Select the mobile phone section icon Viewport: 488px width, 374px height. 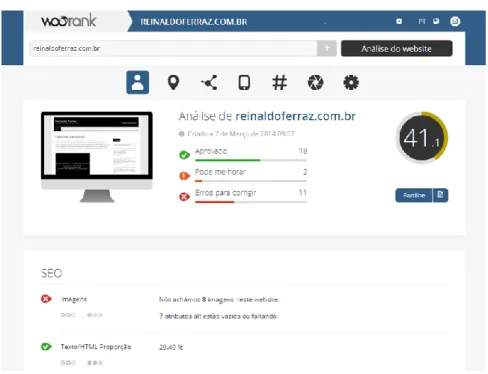(244, 82)
